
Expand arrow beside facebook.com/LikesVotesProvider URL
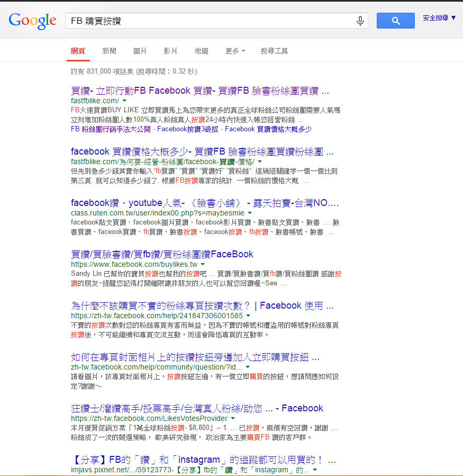[x=233, y=418]
